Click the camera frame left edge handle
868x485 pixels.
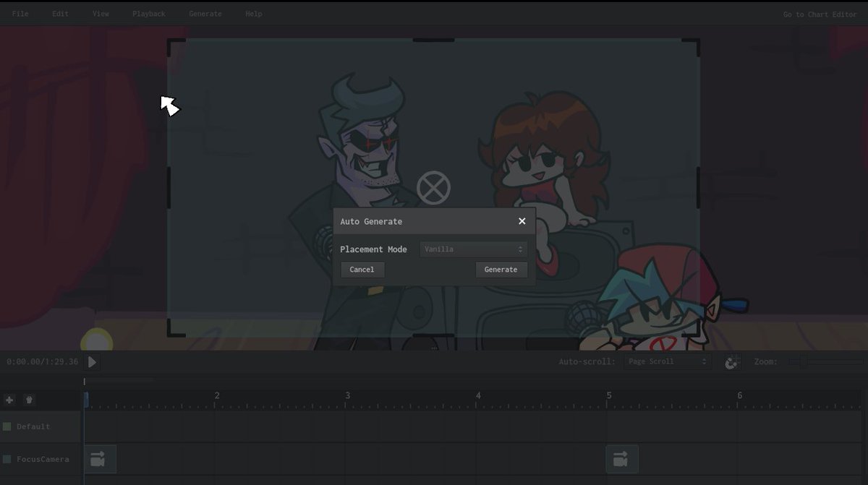click(169, 188)
